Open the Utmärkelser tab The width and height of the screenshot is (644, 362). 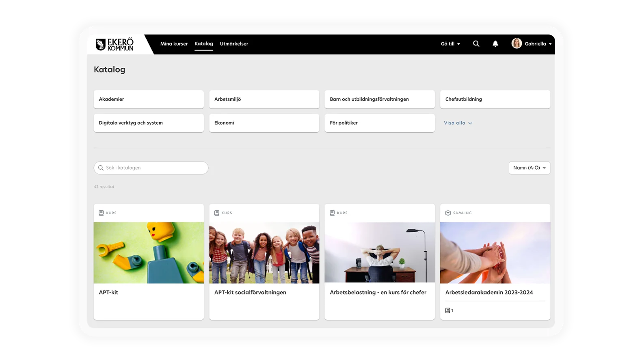pyautogui.click(x=234, y=44)
